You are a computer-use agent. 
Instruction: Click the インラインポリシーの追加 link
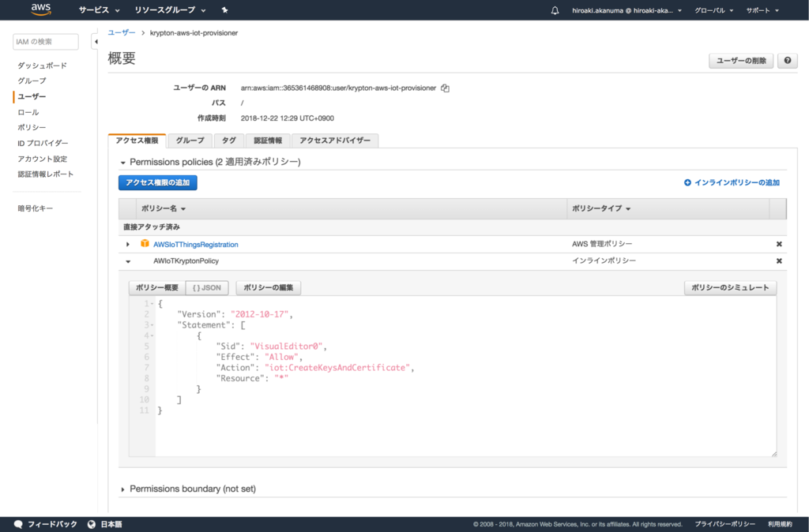(737, 182)
